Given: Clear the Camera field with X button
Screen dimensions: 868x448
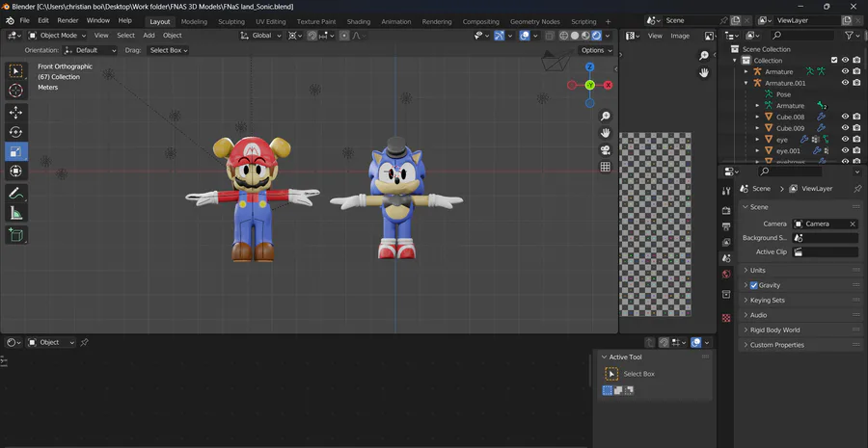Looking at the screenshot, I should click(854, 224).
